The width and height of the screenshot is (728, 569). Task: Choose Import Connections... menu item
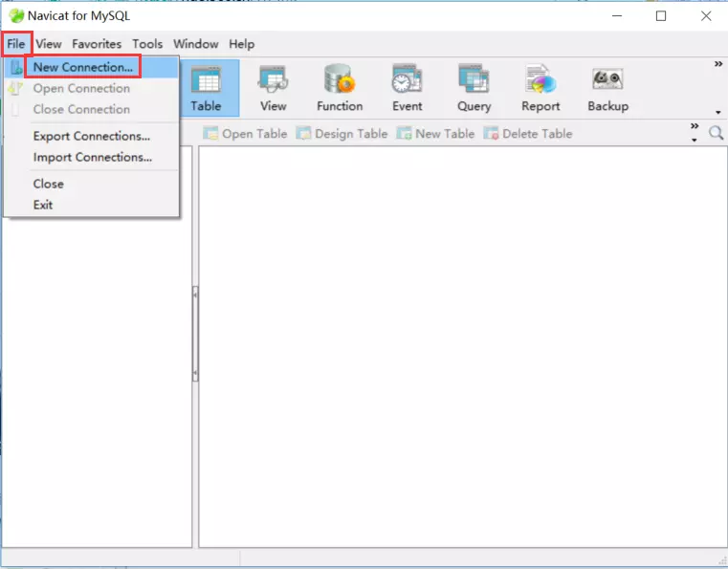92,158
